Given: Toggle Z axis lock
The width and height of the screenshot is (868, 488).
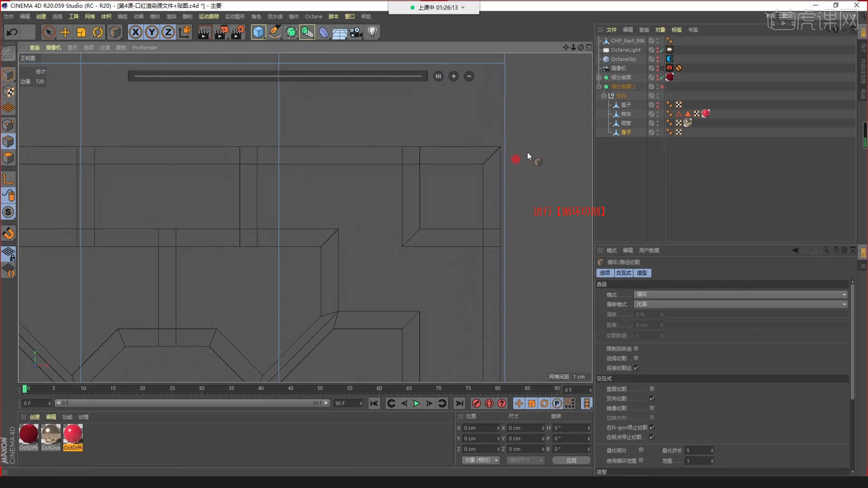Looking at the screenshot, I should pyautogui.click(x=168, y=32).
